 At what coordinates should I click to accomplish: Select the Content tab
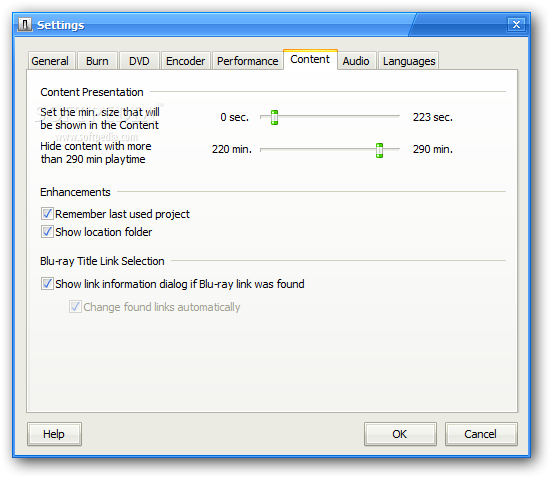[310, 59]
